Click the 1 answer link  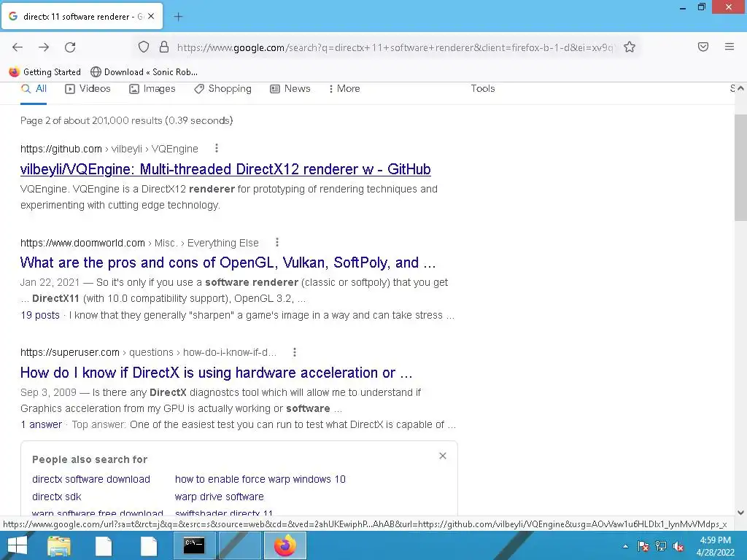coord(42,424)
